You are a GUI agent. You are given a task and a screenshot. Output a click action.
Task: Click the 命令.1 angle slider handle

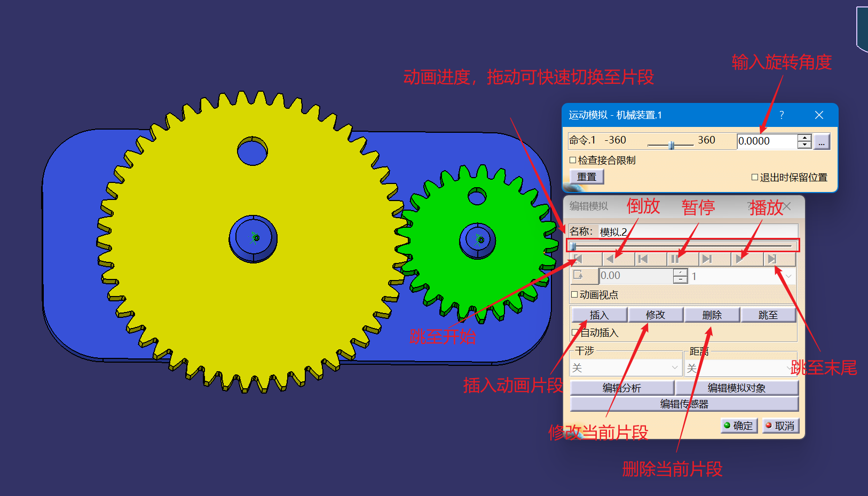click(672, 145)
